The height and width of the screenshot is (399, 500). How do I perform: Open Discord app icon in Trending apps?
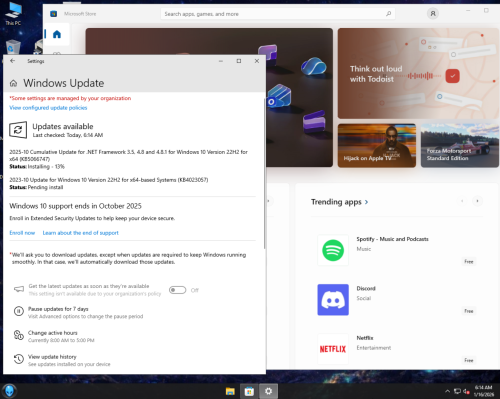333,300
